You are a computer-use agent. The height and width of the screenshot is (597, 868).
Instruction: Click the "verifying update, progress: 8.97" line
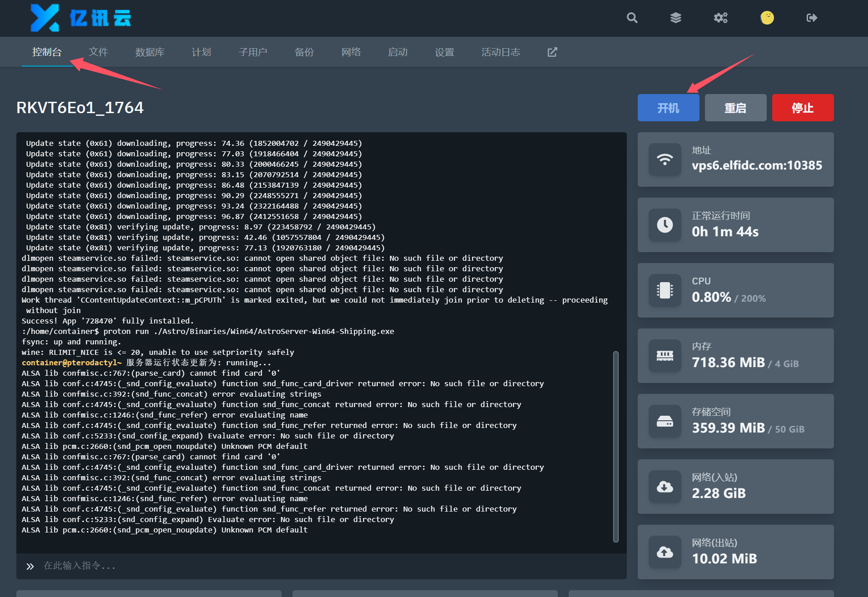201,227
